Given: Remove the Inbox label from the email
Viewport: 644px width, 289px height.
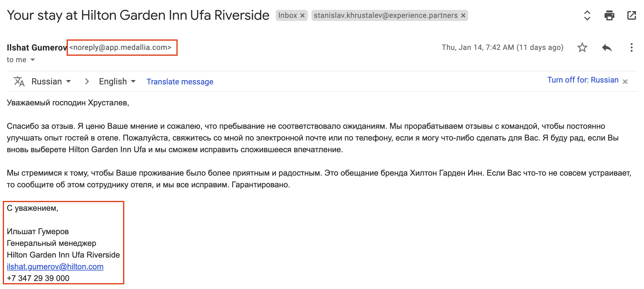Looking at the screenshot, I should tap(303, 15).
